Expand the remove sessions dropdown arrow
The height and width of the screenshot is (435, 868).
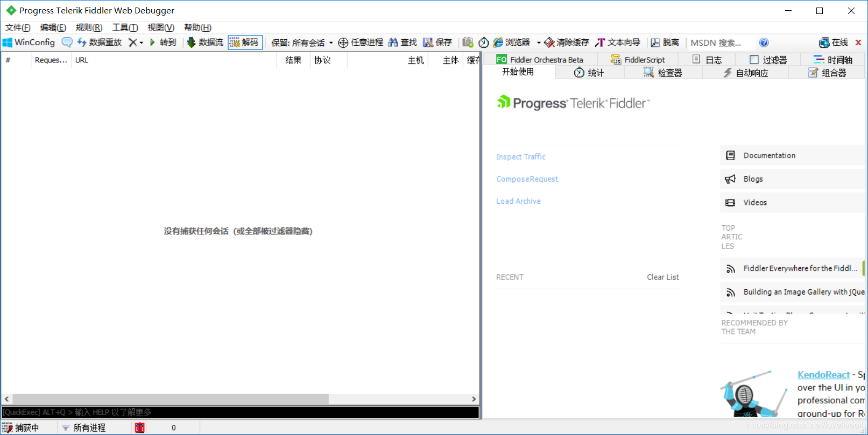tap(142, 42)
